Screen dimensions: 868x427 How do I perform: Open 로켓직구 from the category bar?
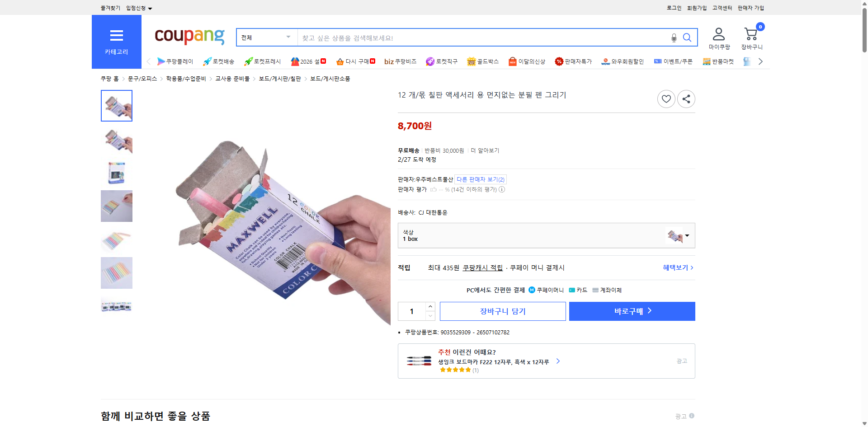point(430,61)
